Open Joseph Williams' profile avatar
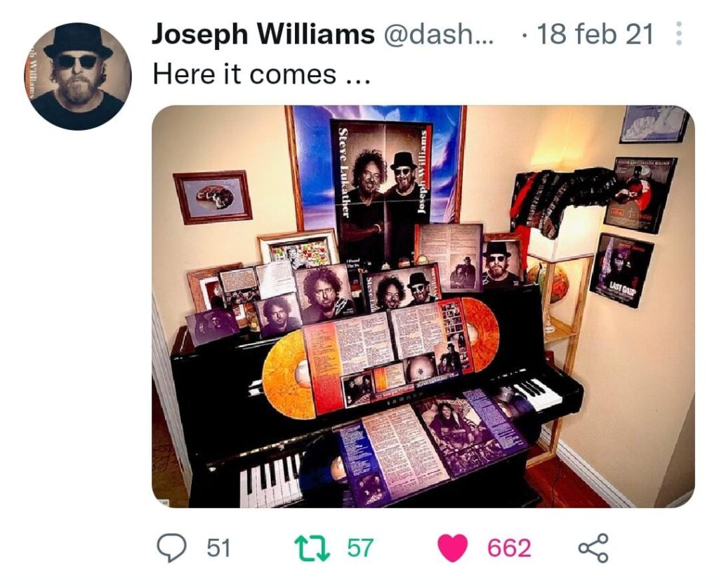 click(78, 76)
